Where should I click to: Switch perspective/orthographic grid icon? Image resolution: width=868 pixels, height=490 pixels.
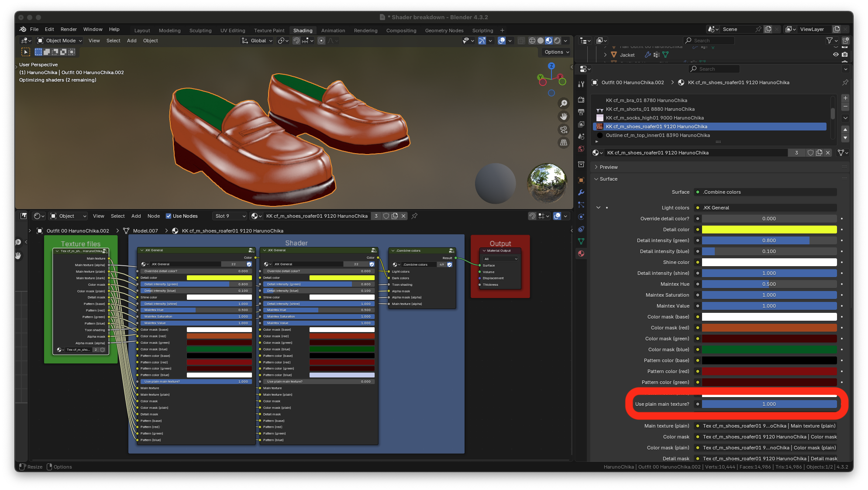click(564, 143)
